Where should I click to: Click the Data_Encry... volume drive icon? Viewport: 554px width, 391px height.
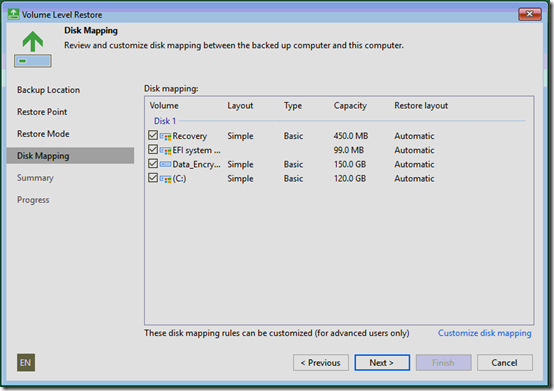[165, 164]
